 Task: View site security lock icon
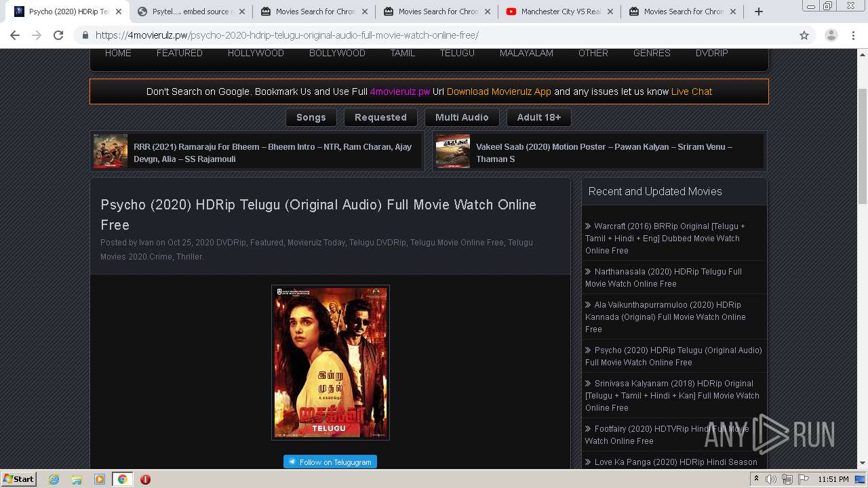point(85,35)
